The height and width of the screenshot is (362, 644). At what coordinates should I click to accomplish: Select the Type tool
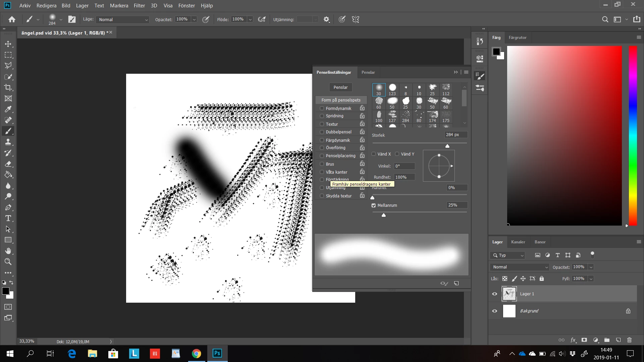pos(8,219)
